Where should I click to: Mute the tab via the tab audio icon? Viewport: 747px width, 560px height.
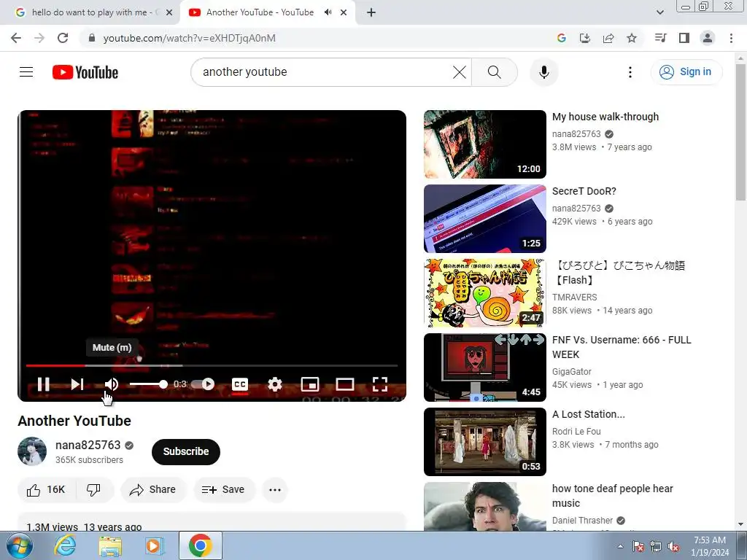coord(328,12)
